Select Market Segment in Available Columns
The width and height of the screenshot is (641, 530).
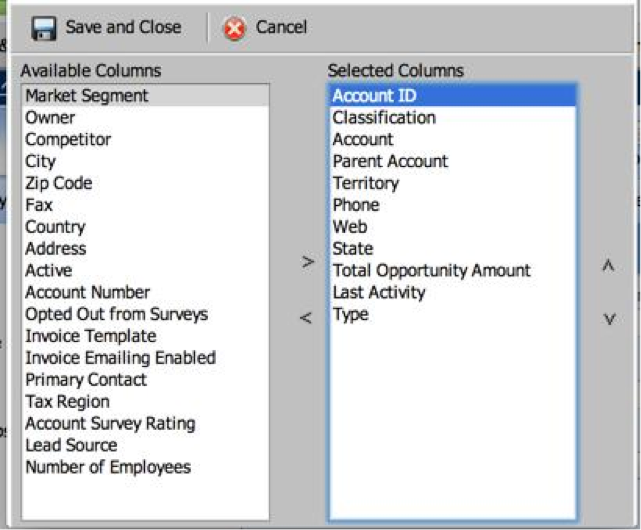pyautogui.click(x=146, y=96)
